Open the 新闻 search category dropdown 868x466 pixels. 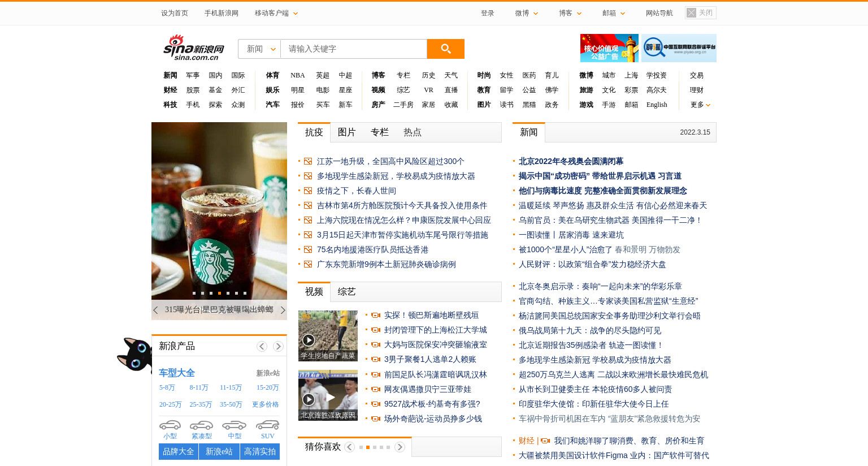(259, 49)
